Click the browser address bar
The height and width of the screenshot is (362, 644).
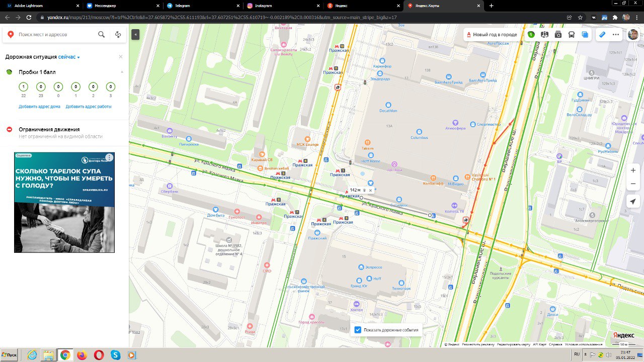302,17
